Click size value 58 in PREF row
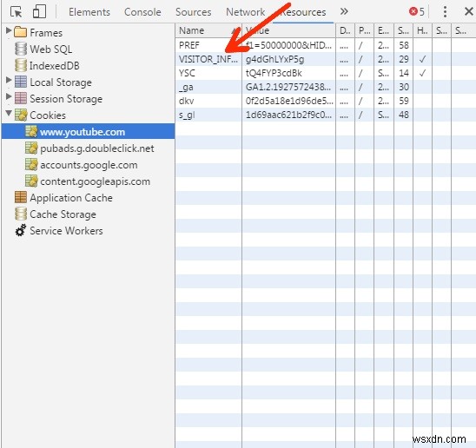The width and height of the screenshot is (476, 448). pyautogui.click(x=404, y=45)
